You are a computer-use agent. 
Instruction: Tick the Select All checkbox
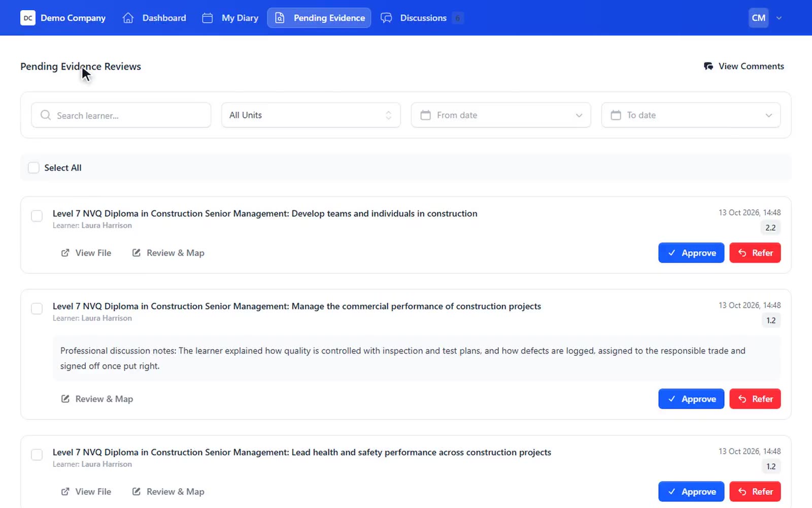(33, 168)
